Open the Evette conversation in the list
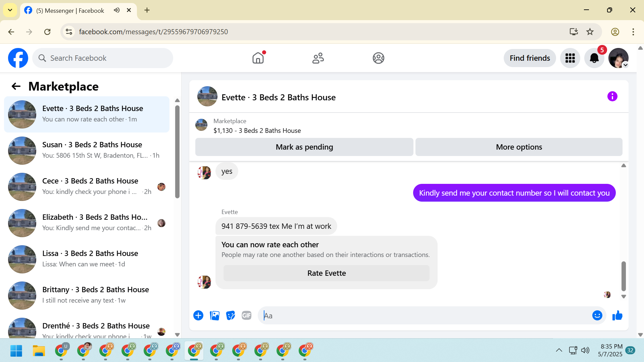The width and height of the screenshot is (644, 362). (87, 114)
